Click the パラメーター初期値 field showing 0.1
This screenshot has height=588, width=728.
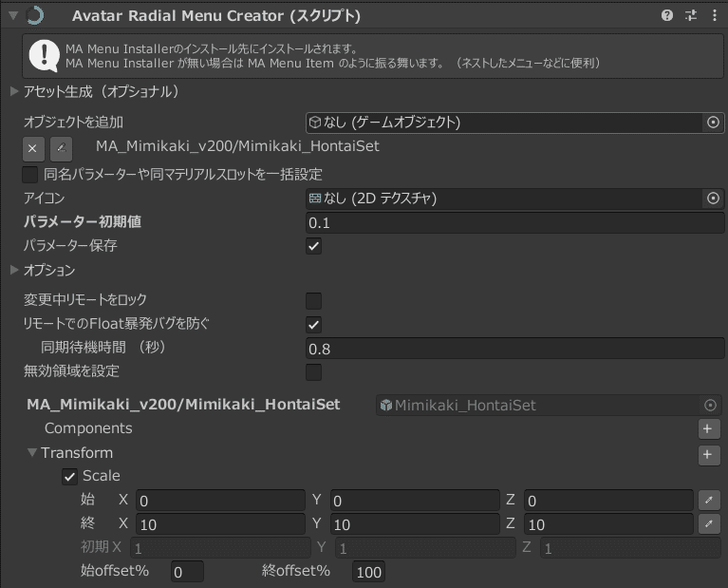tap(514, 222)
